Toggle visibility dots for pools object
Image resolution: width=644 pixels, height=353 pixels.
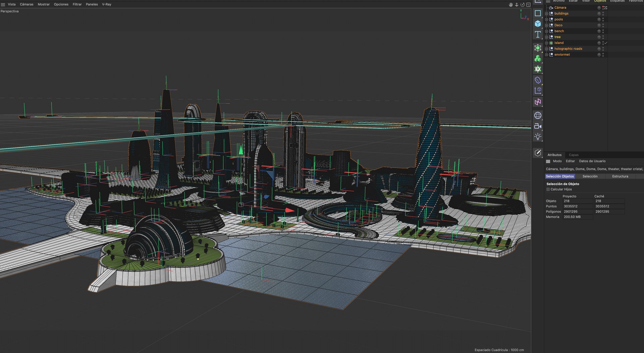point(603,19)
